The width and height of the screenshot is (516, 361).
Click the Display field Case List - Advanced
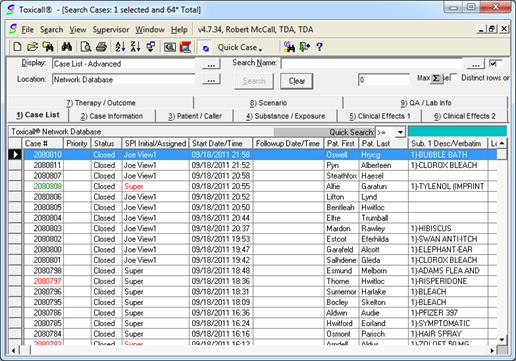point(123,64)
